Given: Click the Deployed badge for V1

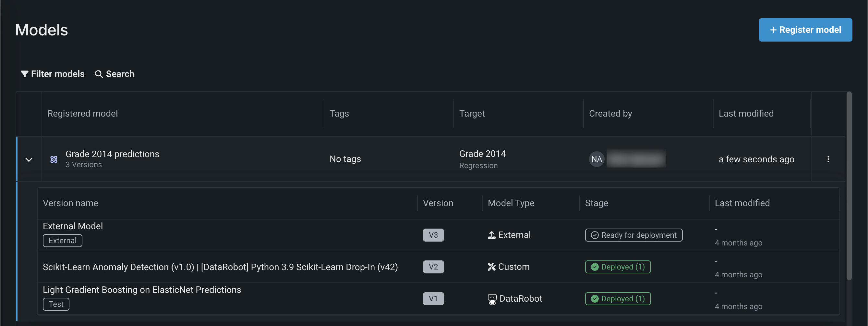Looking at the screenshot, I should pyautogui.click(x=618, y=299).
